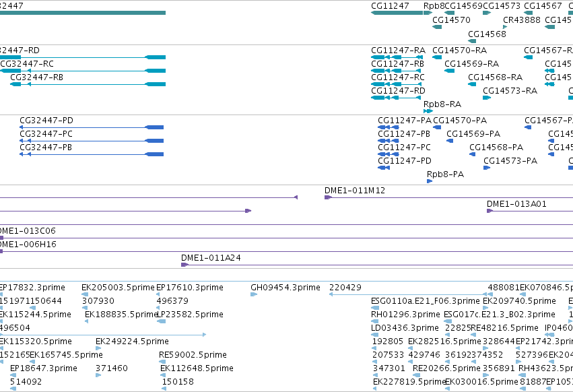
Task: Click the CG14573 gene label
Action: (x=502, y=6)
